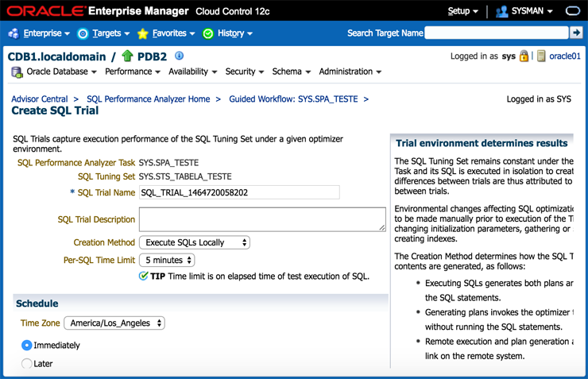
Task: Click the search target go arrow button
Action: [x=577, y=33]
